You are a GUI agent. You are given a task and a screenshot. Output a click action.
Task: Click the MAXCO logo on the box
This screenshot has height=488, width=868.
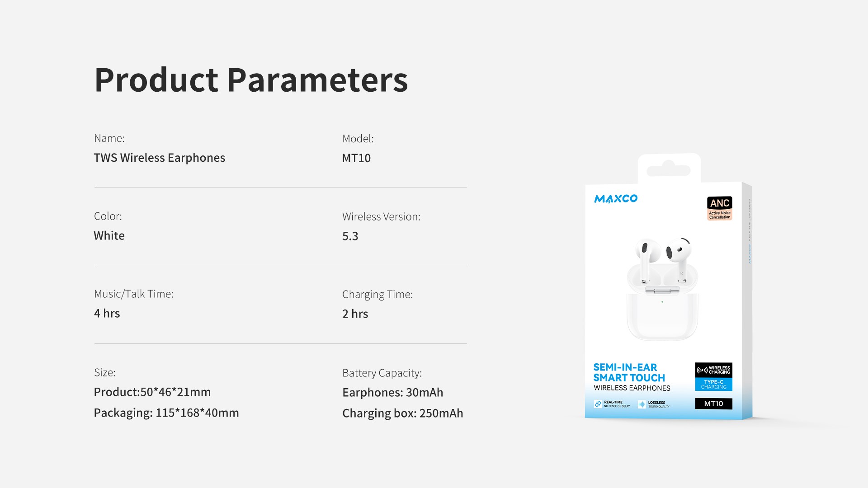click(x=615, y=199)
